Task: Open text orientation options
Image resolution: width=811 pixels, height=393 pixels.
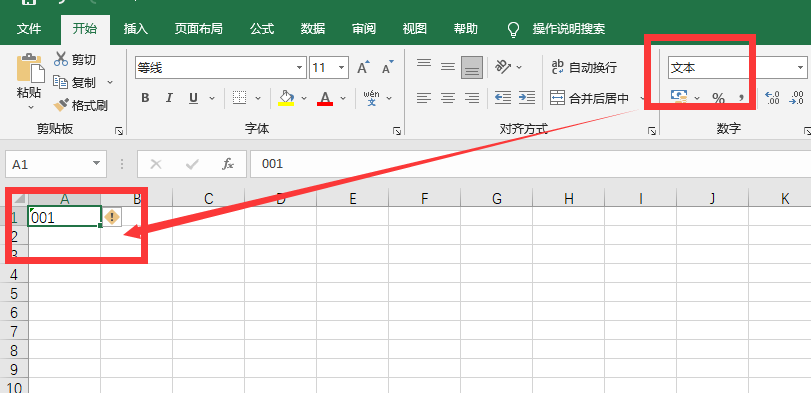Action: (503, 67)
